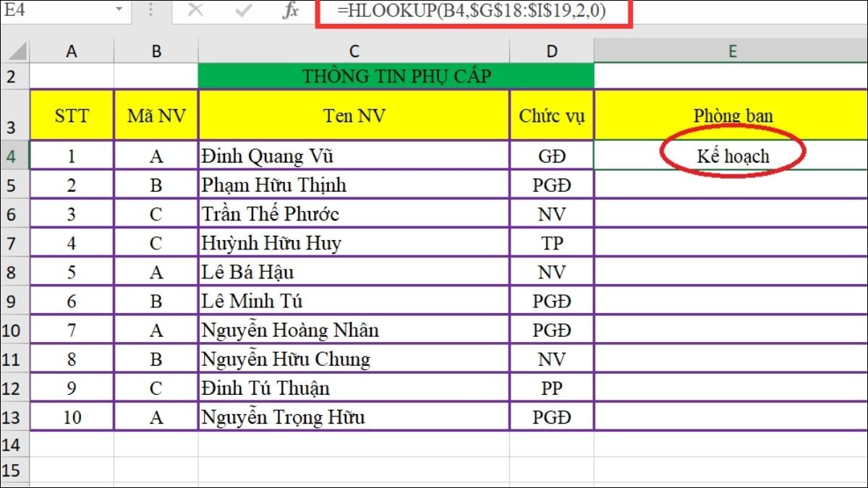868x488 pixels.
Task: Select cell with Phạm Hữu Thịnh
Action: (354, 185)
